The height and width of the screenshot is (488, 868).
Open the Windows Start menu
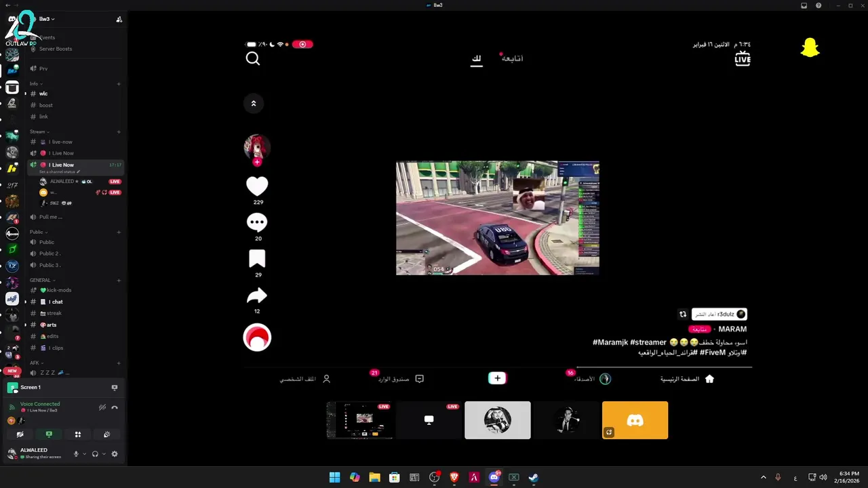pos(334,477)
